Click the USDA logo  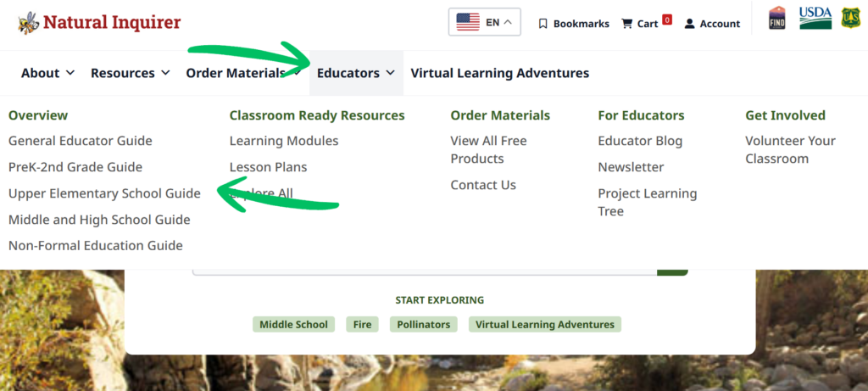click(x=815, y=18)
